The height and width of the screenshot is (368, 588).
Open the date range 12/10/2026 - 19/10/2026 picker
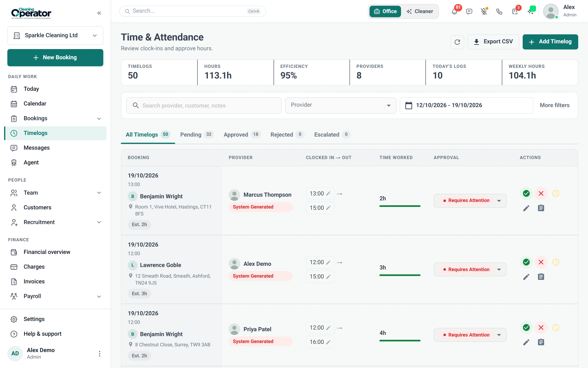point(466,105)
